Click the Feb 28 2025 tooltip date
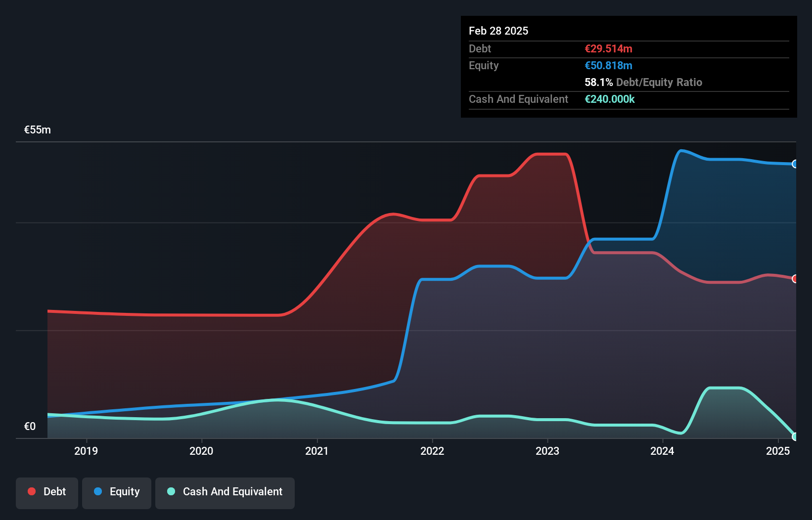812x520 pixels. click(x=498, y=31)
